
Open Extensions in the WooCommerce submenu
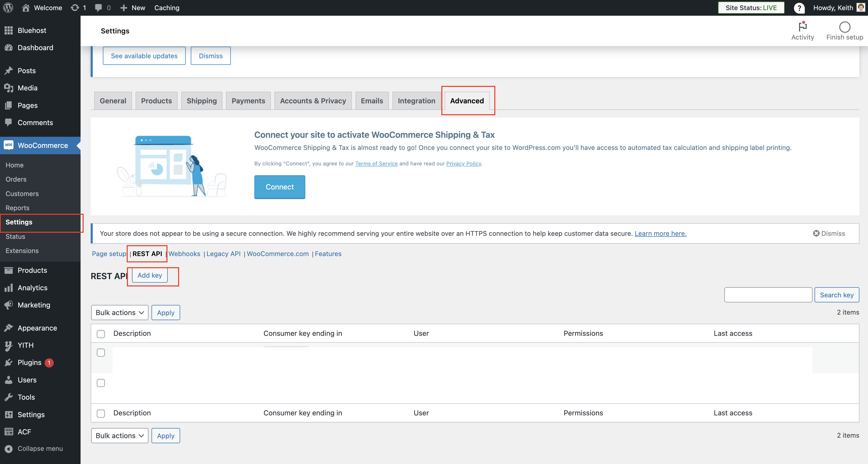pos(22,250)
